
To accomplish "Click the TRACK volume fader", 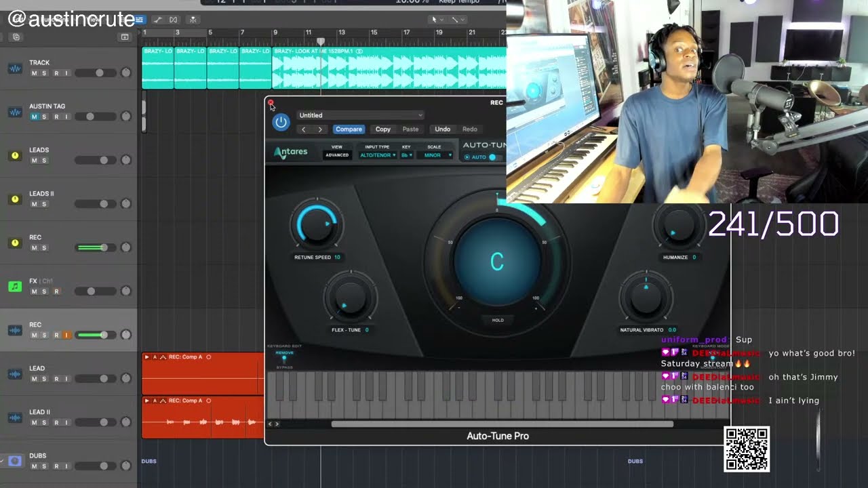I will click(x=96, y=73).
